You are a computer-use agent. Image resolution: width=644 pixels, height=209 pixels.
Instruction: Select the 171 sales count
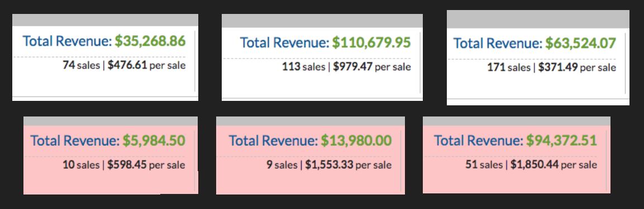click(x=508, y=67)
